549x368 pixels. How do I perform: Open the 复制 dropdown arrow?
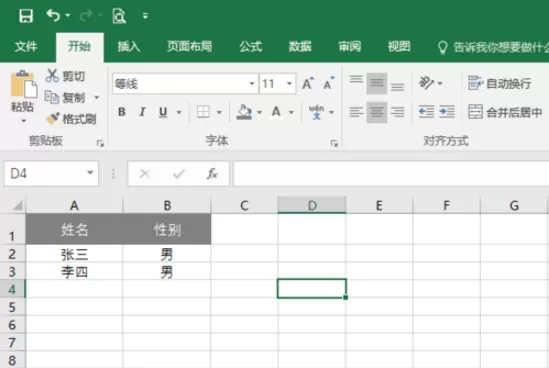(x=97, y=97)
